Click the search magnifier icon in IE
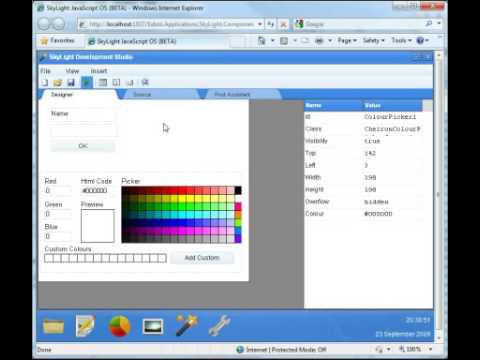 pos(429,23)
